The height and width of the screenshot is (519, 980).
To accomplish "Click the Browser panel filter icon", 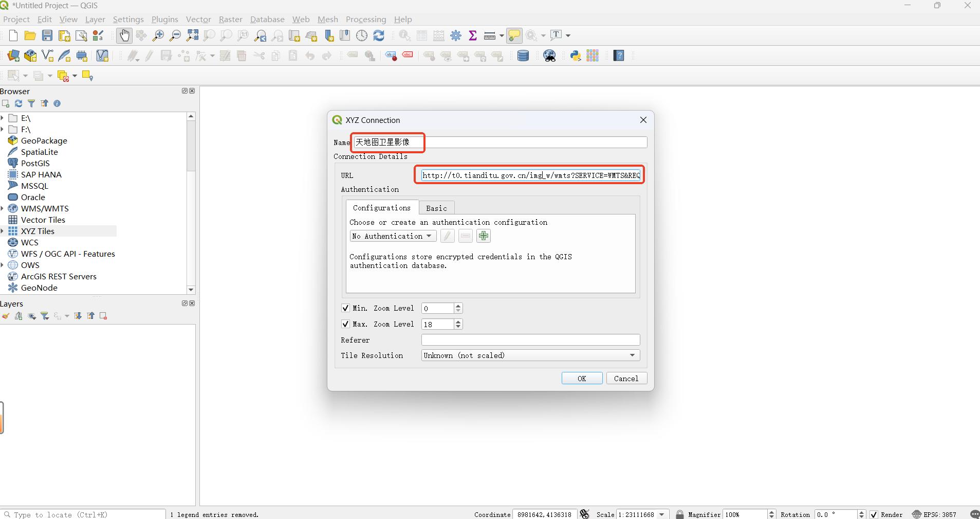I will [31, 103].
